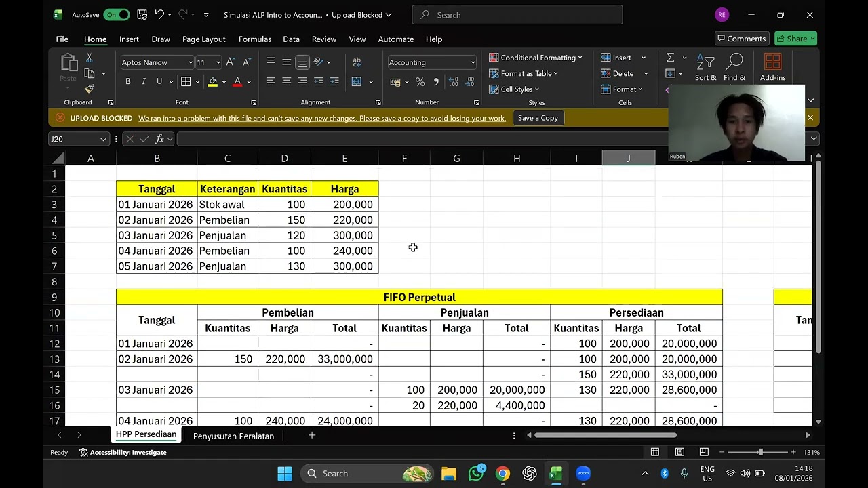Open File Explorer from the taskbar

tap(449, 473)
